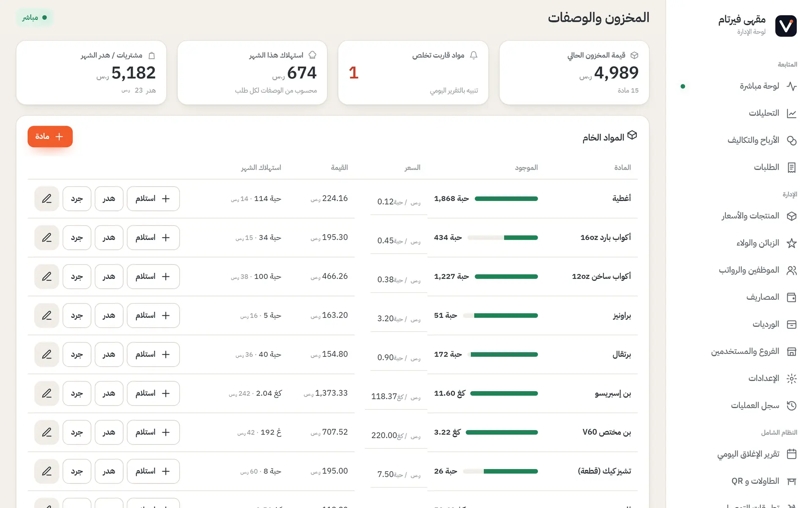The height and width of the screenshot is (508, 812).
Task: Click material name بن مختص V60
Action: coord(606,432)
